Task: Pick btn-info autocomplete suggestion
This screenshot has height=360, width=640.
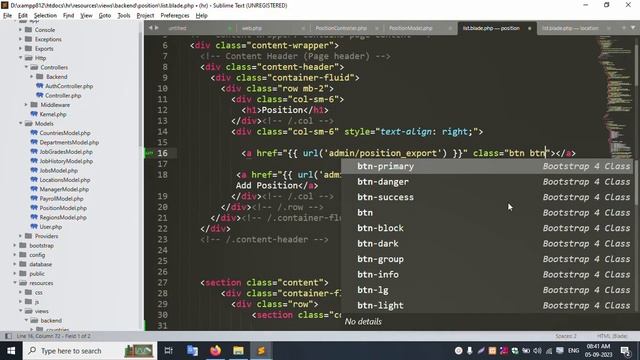Action: [x=487, y=275]
